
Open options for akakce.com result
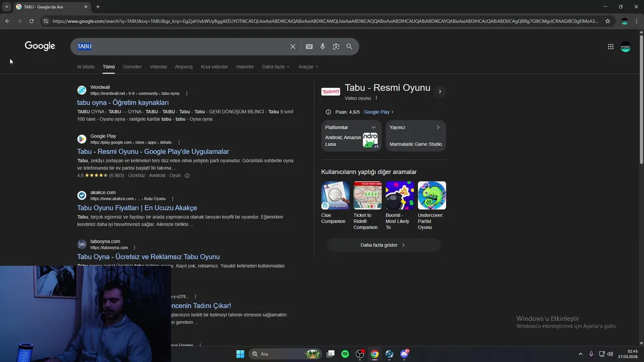pos(173,199)
